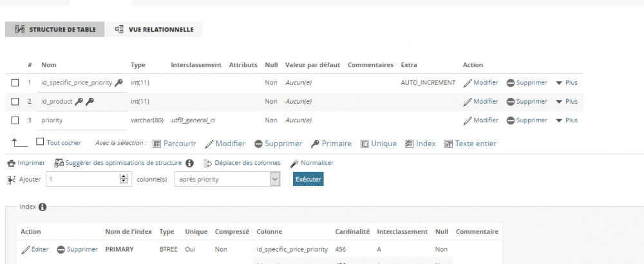Click Éditer for the PRIMARY index
Screen dimensions: 644x264
click(35, 250)
